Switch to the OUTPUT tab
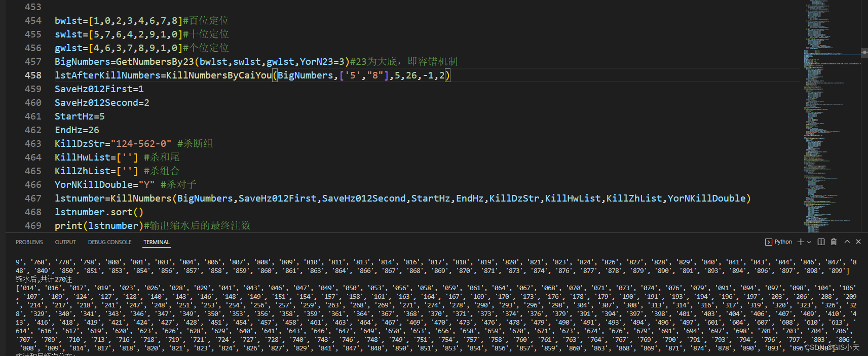The height and width of the screenshot is (356, 868). (x=65, y=242)
